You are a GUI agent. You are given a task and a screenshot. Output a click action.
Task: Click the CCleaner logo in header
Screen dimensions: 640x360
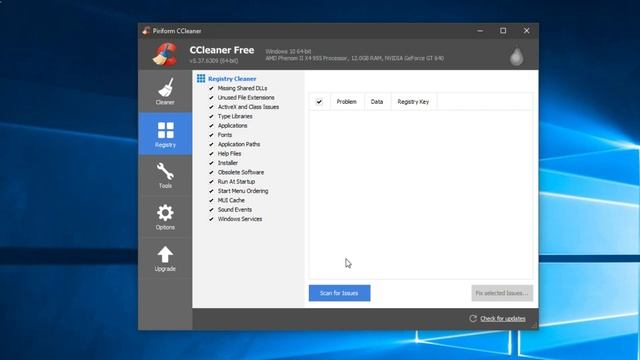(x=165, y=55)
